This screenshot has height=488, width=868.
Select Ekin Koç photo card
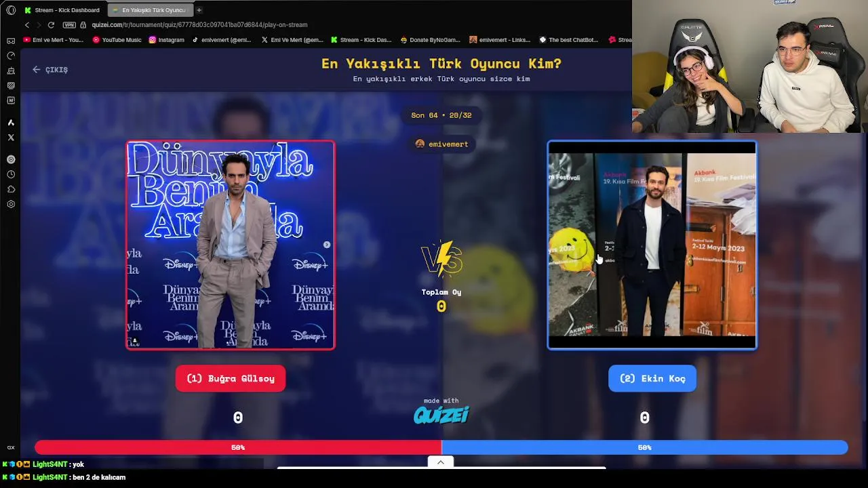coord(652,245)
